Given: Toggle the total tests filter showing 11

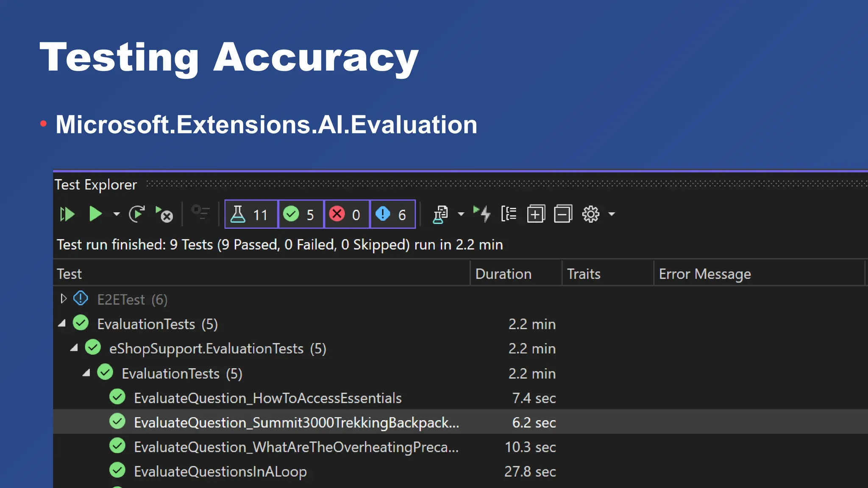Looking at the screenshot, I should tap(251, 214).
